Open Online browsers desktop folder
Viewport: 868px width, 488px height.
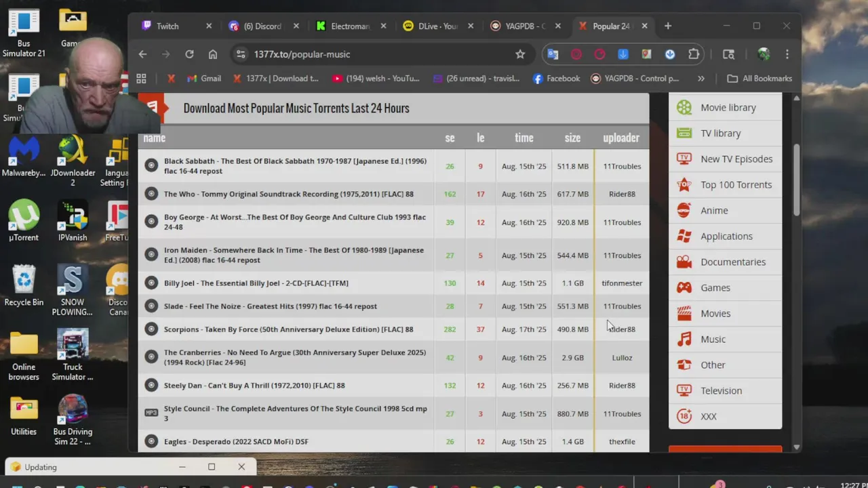(x=24, y=357)
